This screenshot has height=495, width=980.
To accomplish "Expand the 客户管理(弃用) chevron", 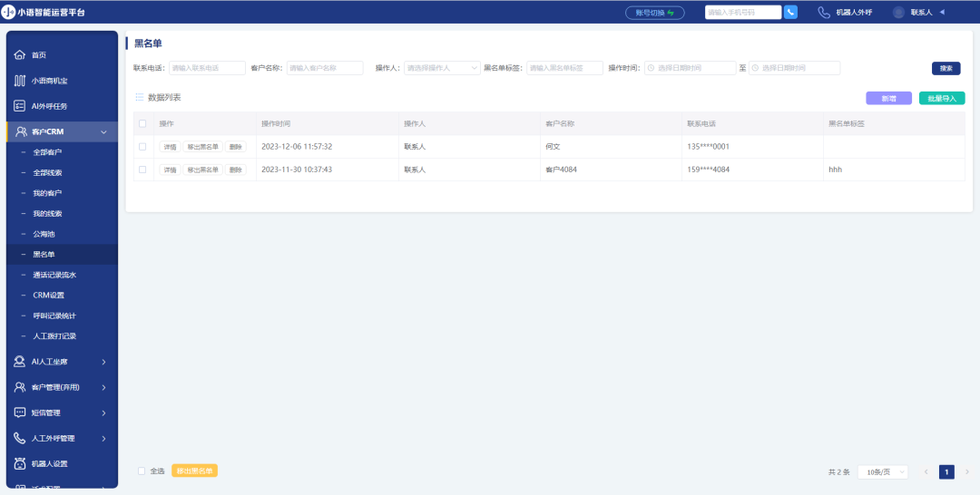I will click(x=103, y=388).
